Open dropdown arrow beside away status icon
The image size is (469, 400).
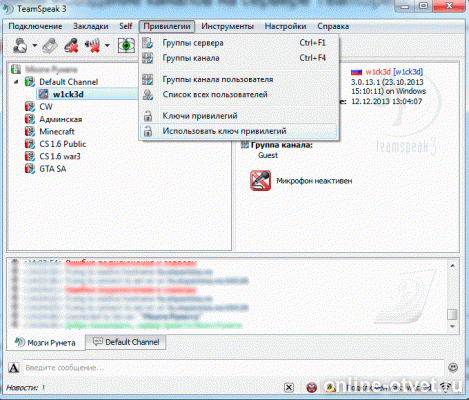coord(35,45)
